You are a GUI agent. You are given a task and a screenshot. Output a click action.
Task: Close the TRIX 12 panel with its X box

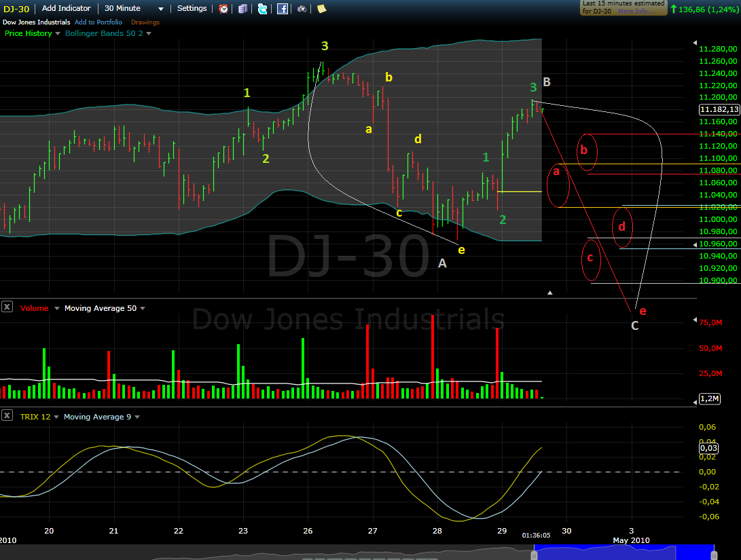[7, 415]
